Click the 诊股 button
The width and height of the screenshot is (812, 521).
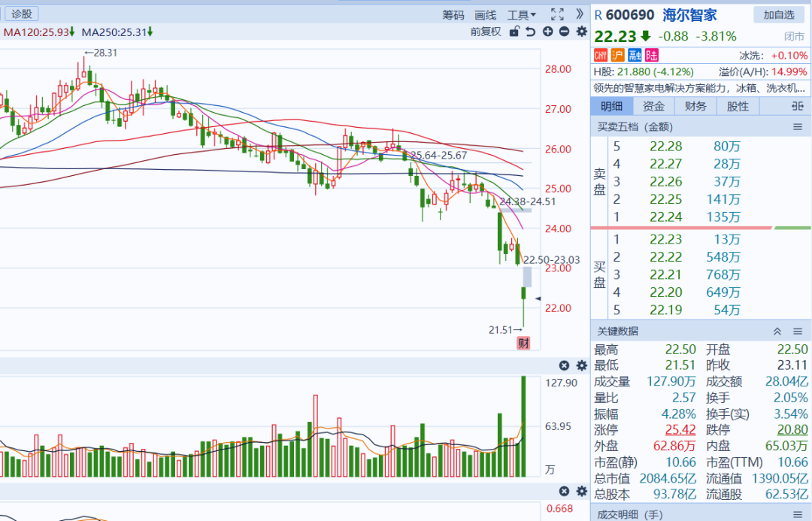(21, 14)
